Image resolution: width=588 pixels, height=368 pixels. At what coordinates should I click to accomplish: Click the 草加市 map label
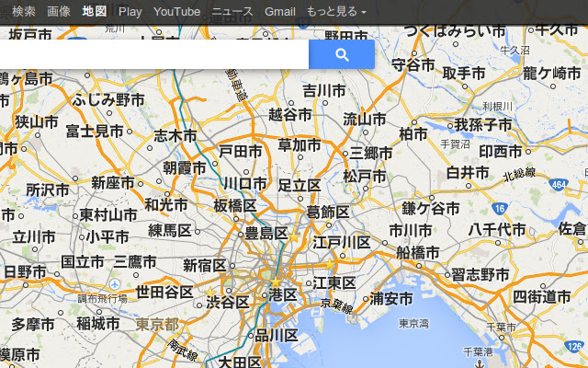point(300,145)
